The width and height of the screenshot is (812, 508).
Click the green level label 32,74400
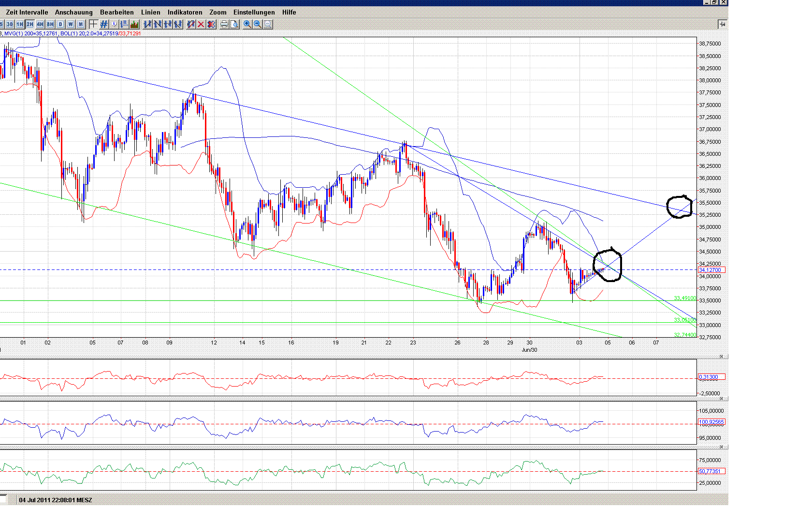pos(685,335)
